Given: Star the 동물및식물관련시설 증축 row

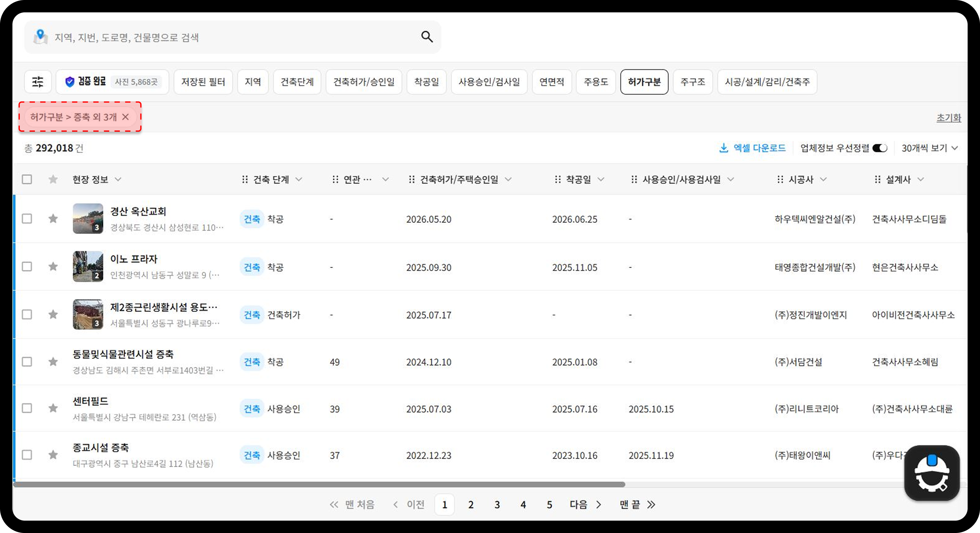Looking at the screenshot, I should point(53,362).
